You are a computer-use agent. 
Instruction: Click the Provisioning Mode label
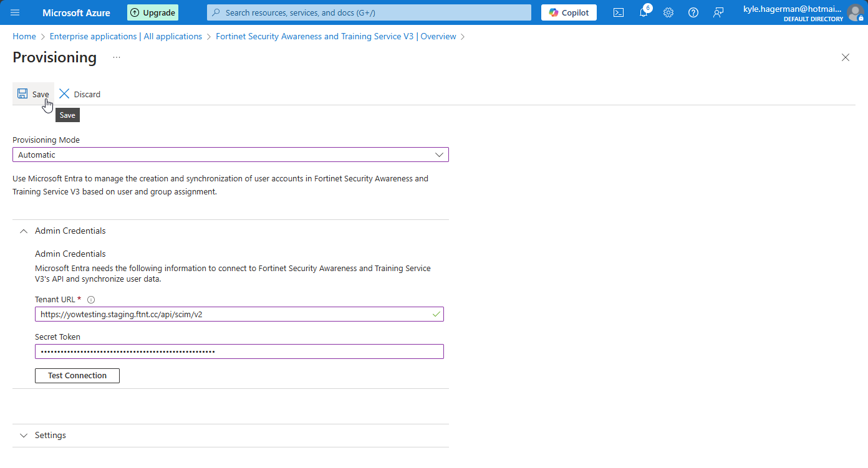click(x=46, y=140)
